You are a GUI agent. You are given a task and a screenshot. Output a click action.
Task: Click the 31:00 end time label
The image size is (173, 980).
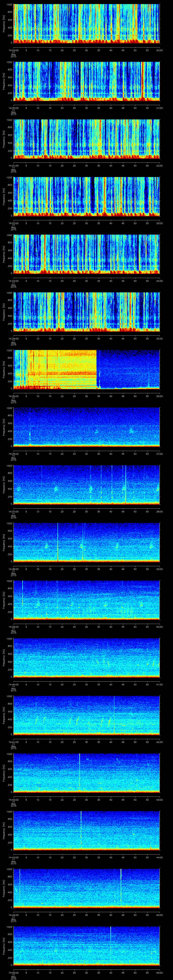point(159,108)
